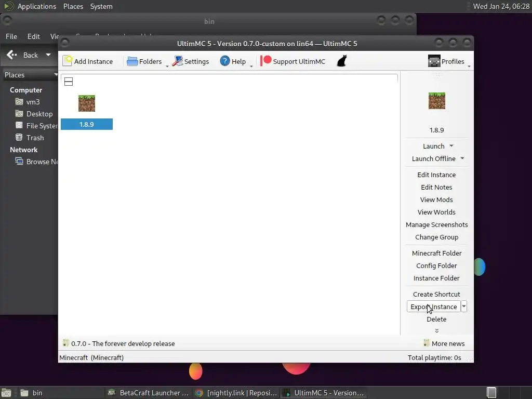
Task: Collapse the instance group toggle
Action: [69, 82]
